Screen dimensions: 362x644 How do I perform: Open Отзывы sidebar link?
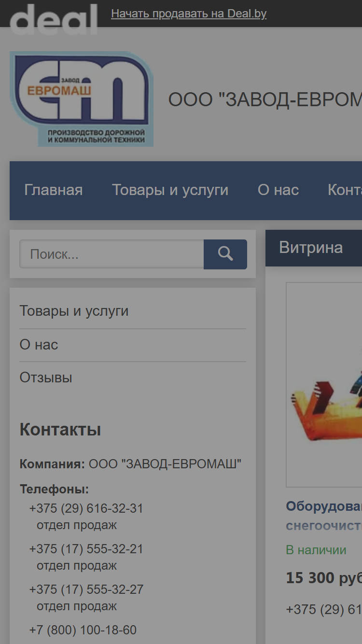pyautogui.click(x=46, y=378)
